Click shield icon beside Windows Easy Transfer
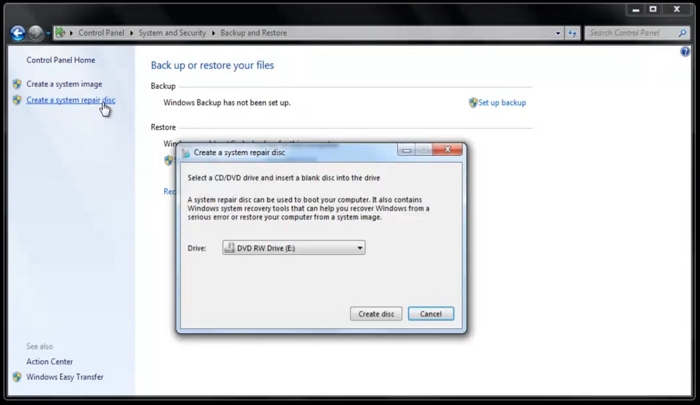The image size is (700, 405). tap(17, 377)
